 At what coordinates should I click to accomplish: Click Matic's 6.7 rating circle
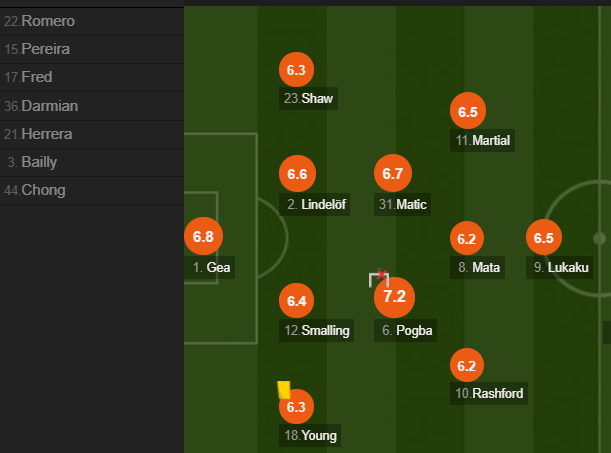393,173
